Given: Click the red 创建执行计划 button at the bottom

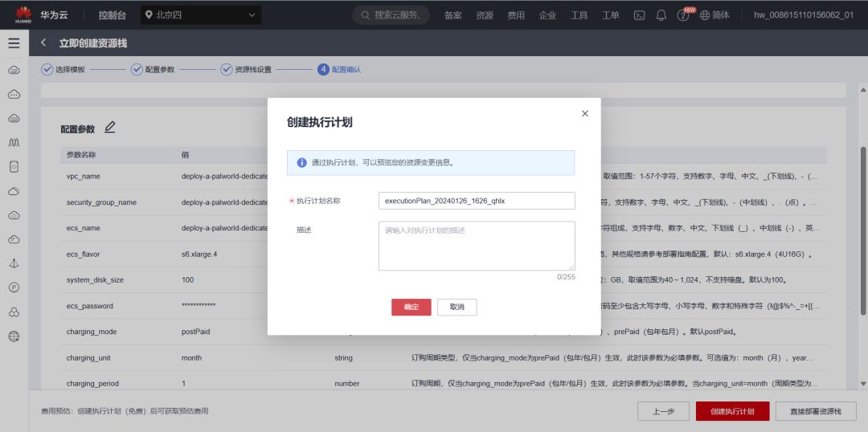Looking at the screenshot, I should tap(732, 412).
